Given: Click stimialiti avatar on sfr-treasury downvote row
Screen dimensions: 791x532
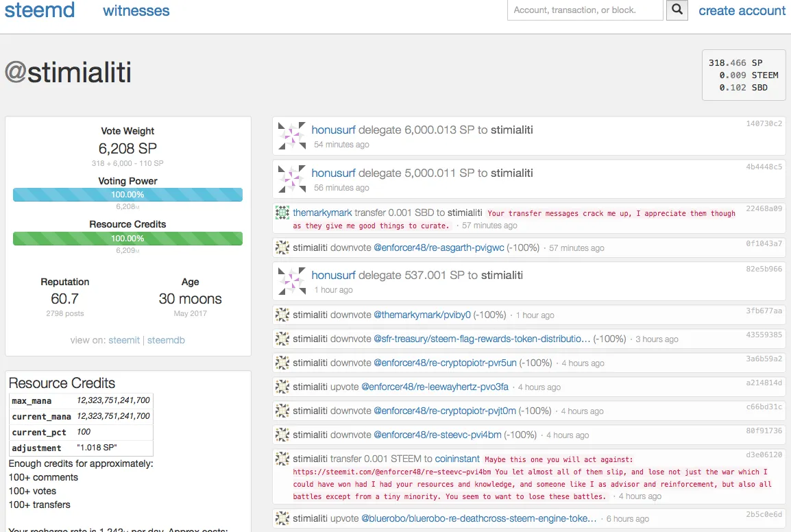Looking at the screenshot, I should click(x=282, y=339).
